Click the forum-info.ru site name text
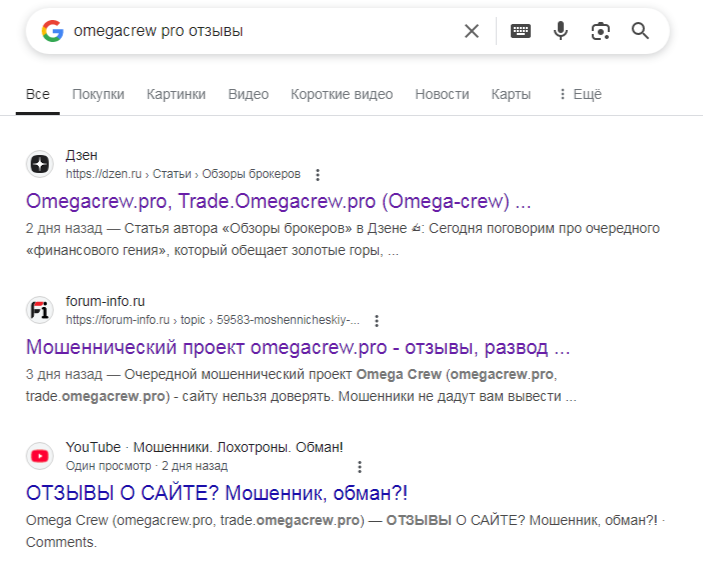This screenshot has width=703, height=568. [105, 301]
